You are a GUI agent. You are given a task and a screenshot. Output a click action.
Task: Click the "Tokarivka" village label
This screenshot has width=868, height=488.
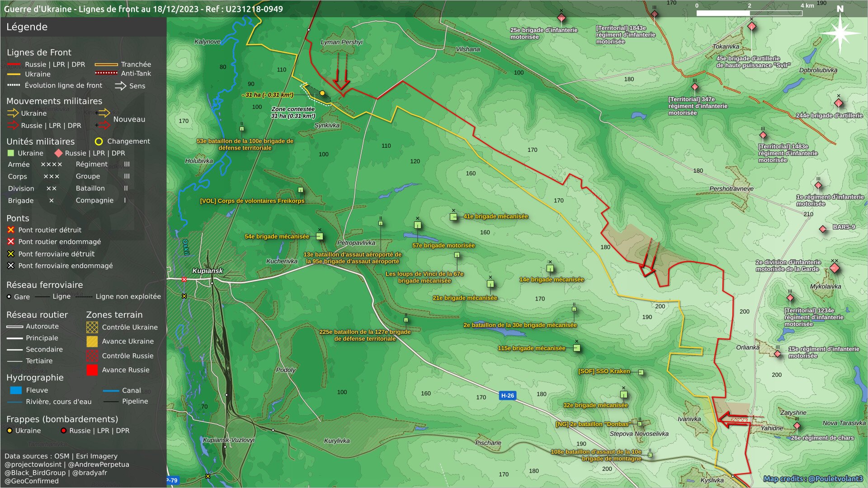(x=726, y=47)
